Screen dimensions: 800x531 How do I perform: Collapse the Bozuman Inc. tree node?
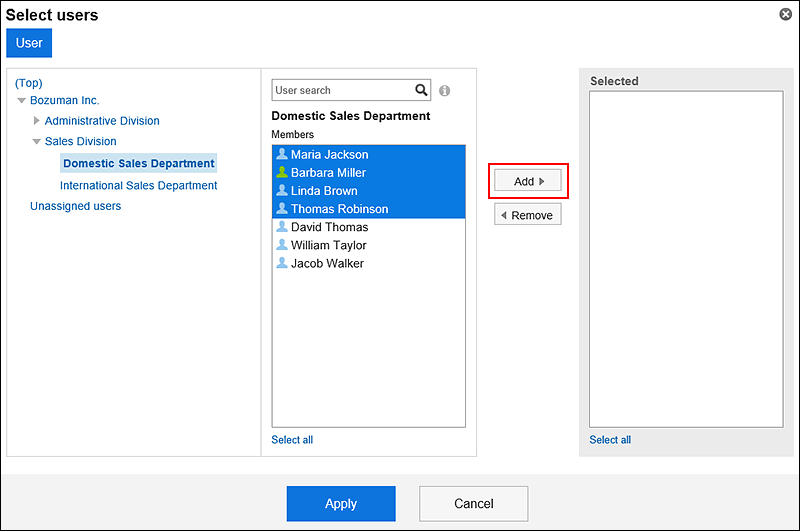pyautogui.click(x=21, y=100)
